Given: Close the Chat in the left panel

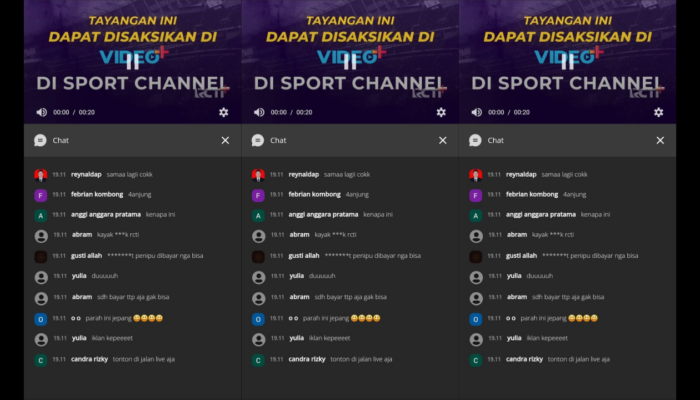Looking at the screenshot, I should [225, 140].
